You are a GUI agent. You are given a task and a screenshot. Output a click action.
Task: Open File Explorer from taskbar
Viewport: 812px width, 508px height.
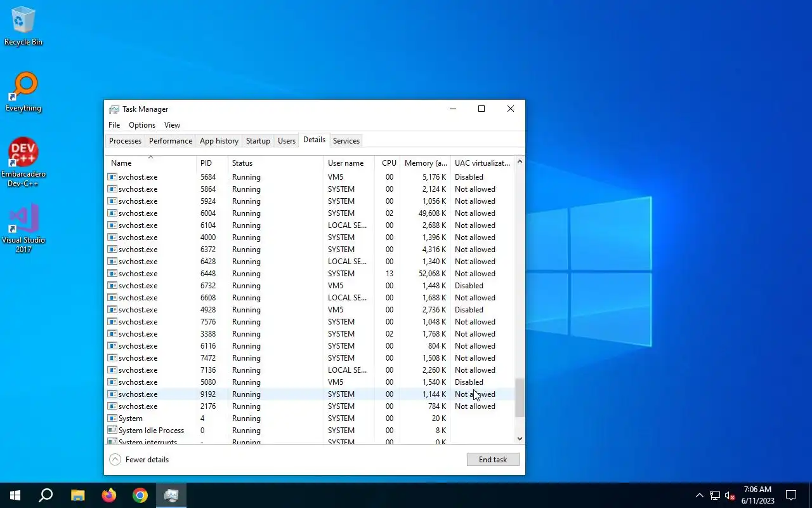point(77,495)
